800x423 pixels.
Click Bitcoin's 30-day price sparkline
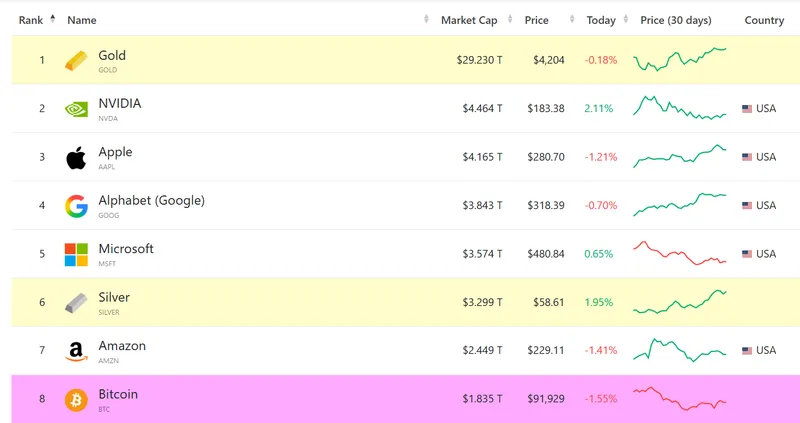680,399
